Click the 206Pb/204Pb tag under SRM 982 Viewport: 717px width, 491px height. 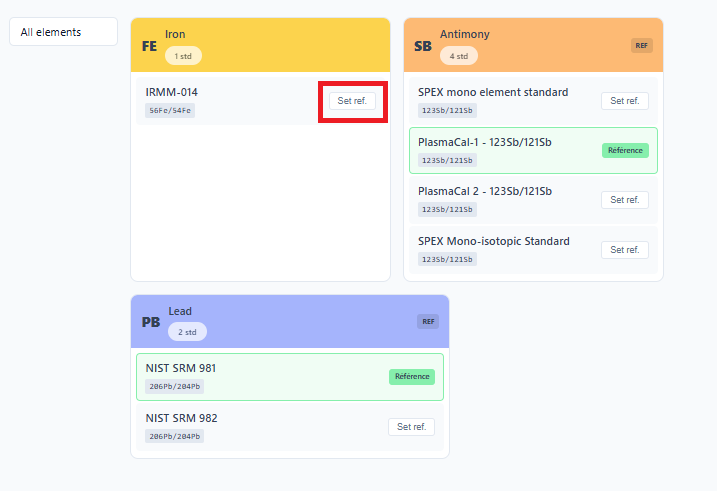[174, 436]
